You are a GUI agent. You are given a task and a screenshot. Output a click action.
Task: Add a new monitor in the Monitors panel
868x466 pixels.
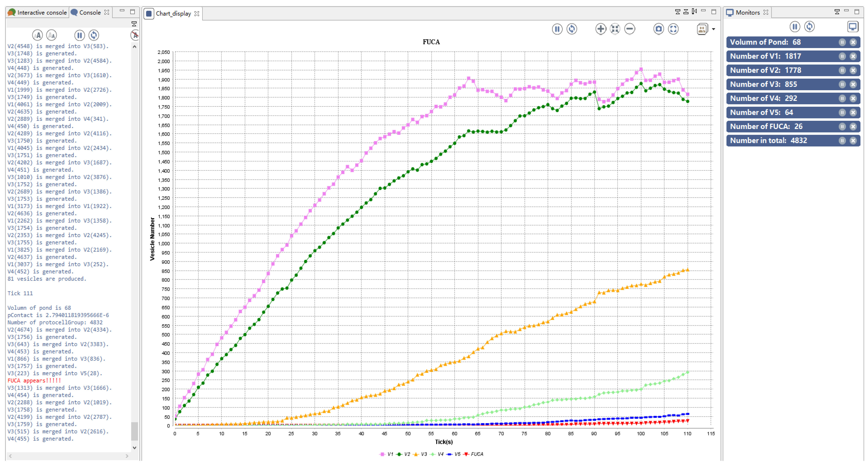853,27
